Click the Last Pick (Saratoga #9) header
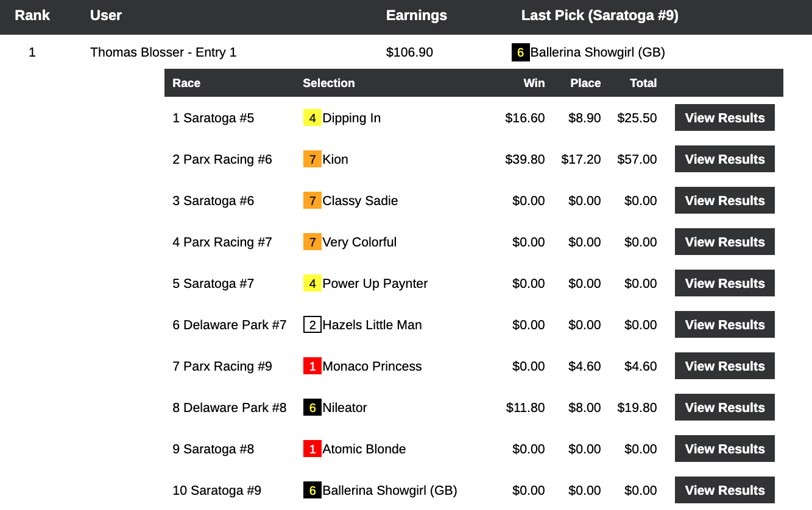The height and width of the screenshot is (510, 812). [x=599, y=16]
